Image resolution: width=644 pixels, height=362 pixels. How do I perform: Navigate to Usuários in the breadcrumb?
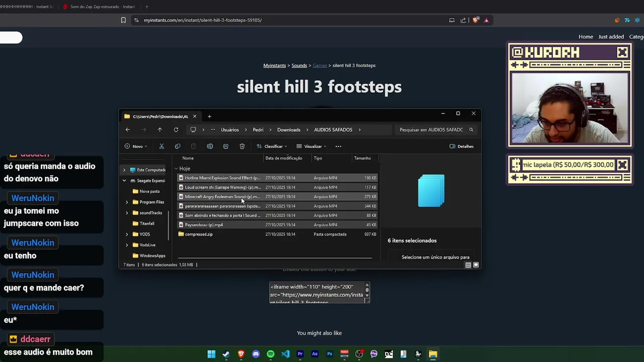[x=230, y=130]
